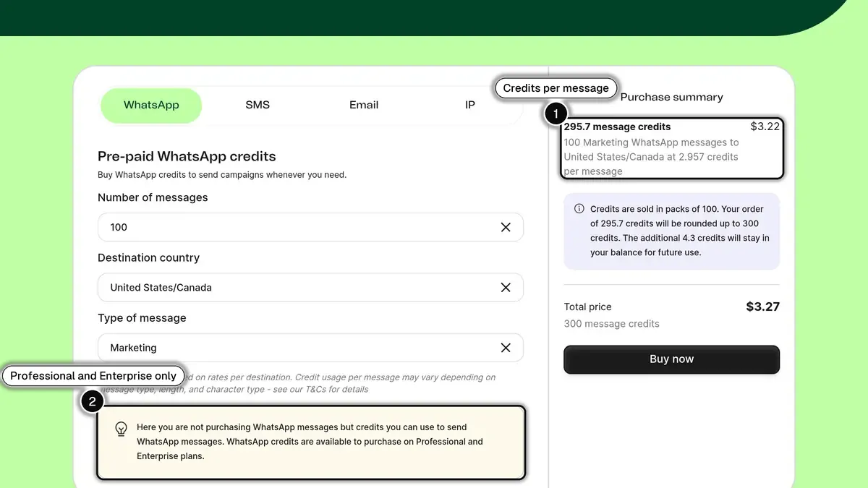Click the 'Here you are not purchasing WhatsApp messages' tip
The width and height of the screenshot is (868, 488).
click(x=310, y=442)
